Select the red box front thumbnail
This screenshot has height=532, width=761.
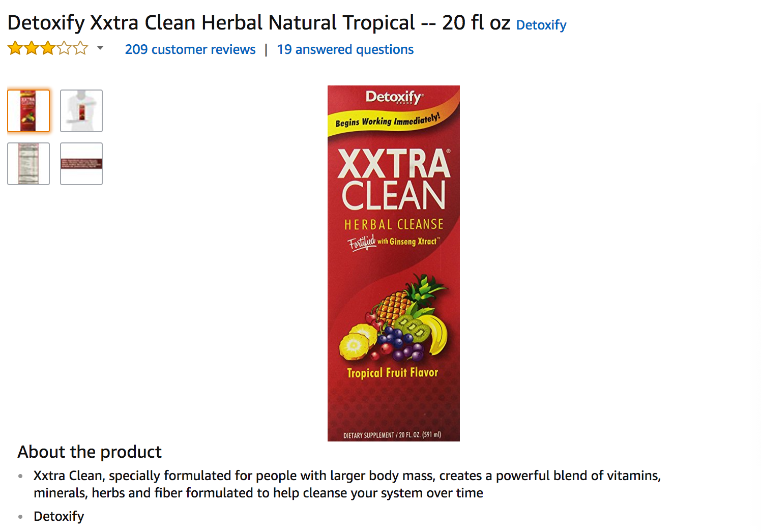pyautogui.click(x=28, y=111)
